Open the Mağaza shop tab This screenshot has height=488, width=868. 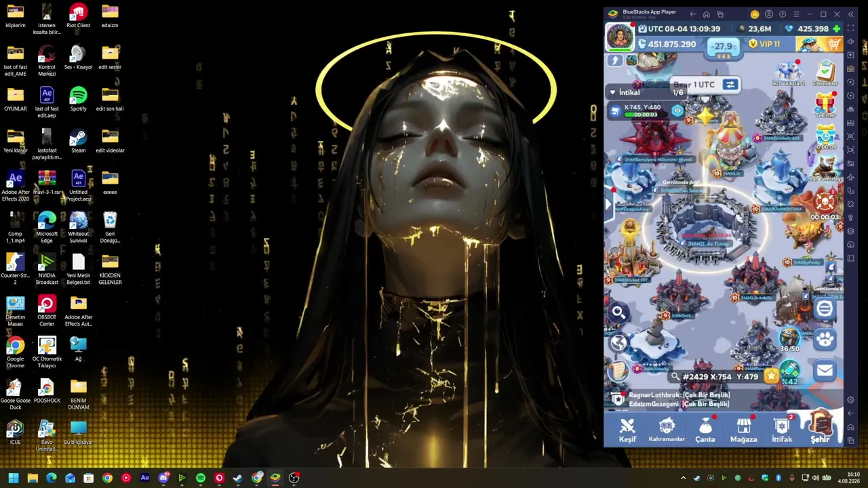[x=743, y=430]
